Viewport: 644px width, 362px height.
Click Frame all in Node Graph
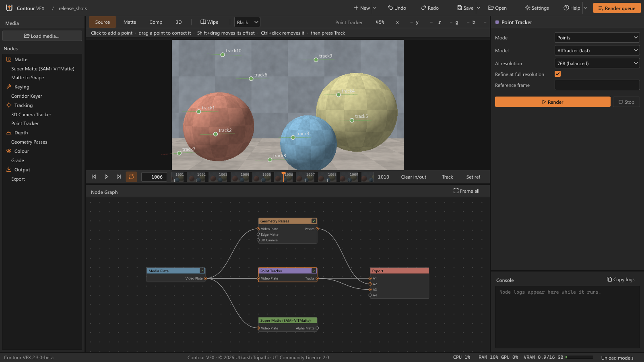point(466,191)
